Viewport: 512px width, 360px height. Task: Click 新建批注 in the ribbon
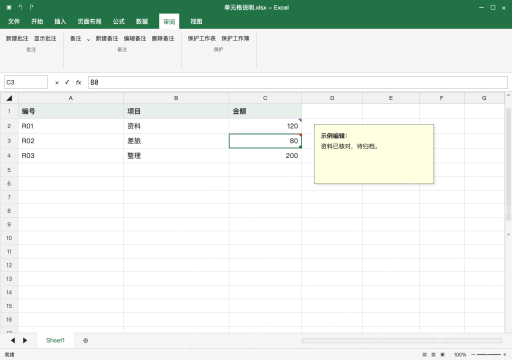coord(17,39)
